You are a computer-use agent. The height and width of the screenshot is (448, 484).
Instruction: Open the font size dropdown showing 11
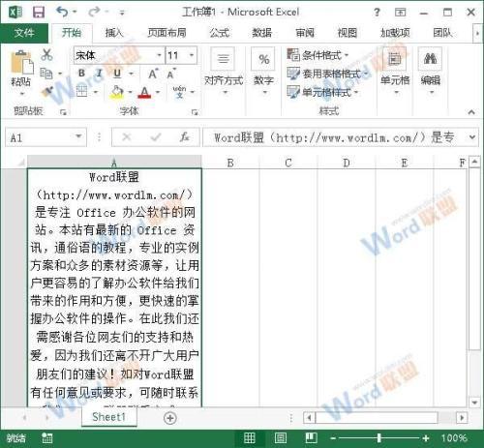tap(181, 55)
